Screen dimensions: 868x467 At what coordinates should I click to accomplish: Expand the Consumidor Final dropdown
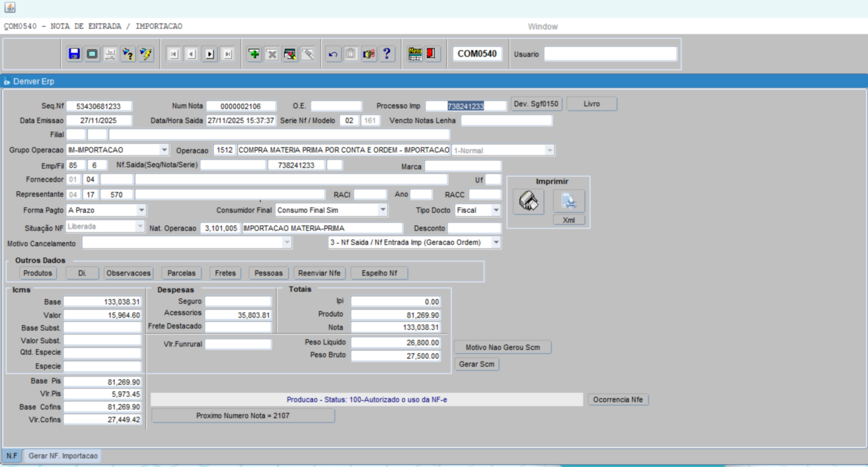point(382,210)
